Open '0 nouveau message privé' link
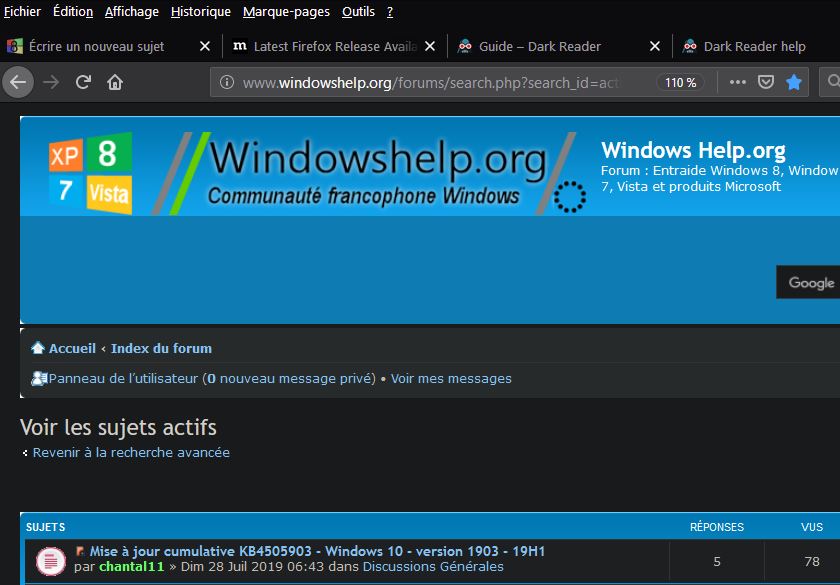840x585 pixels. pyautogui.click(x=289, y=379)
